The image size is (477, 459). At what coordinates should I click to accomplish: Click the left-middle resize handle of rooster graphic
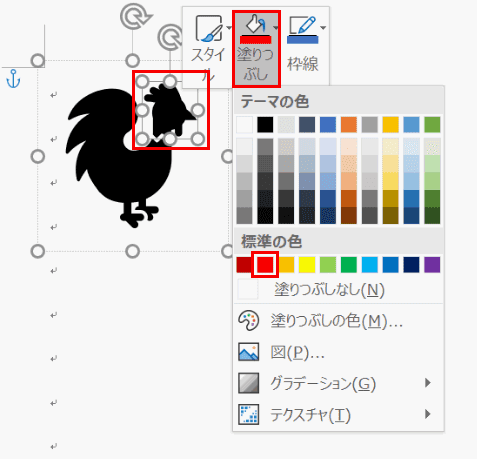[38, 156]
